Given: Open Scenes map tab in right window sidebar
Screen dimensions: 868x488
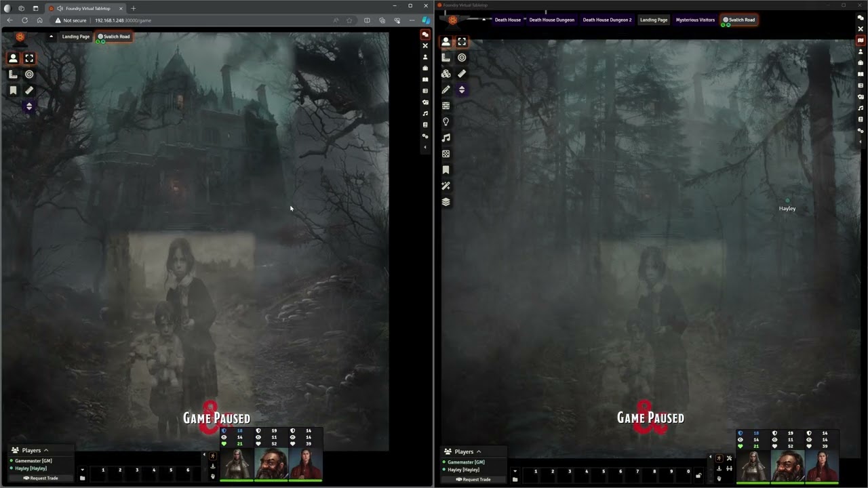Looking at the screenshot, I should [861, 40].
